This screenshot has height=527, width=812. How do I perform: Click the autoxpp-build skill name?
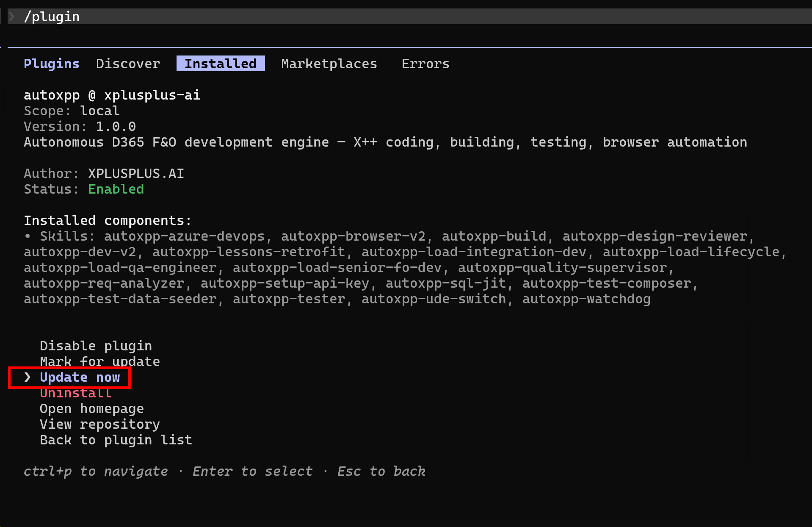494,236
